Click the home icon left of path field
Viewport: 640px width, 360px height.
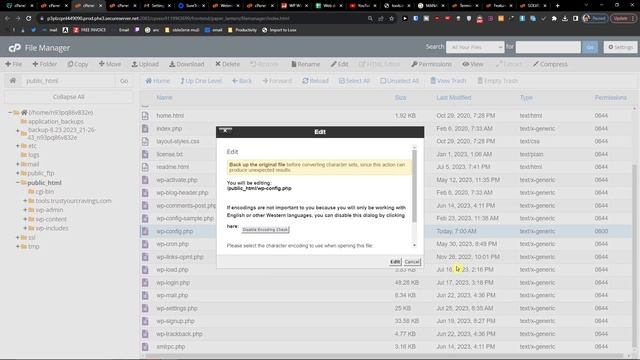13,81
